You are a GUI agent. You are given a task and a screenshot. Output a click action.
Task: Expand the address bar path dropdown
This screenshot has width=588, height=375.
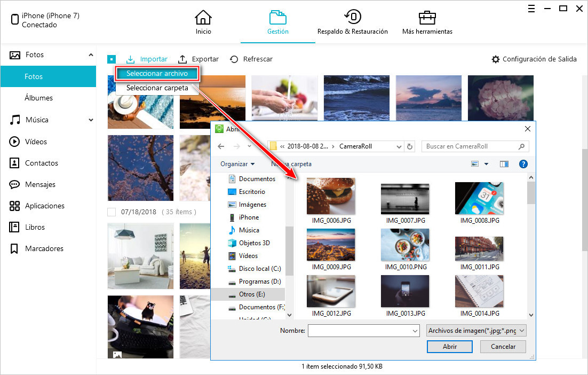tap(399, 147)
